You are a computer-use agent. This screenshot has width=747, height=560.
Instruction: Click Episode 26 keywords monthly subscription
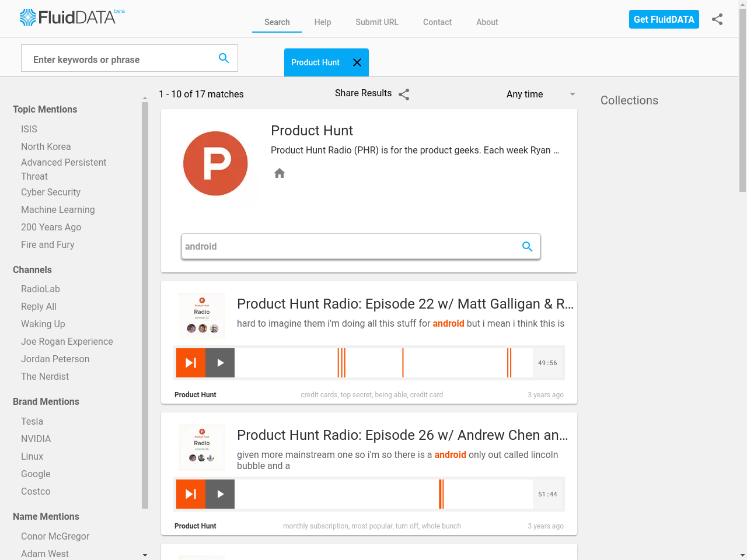[372, 526]
